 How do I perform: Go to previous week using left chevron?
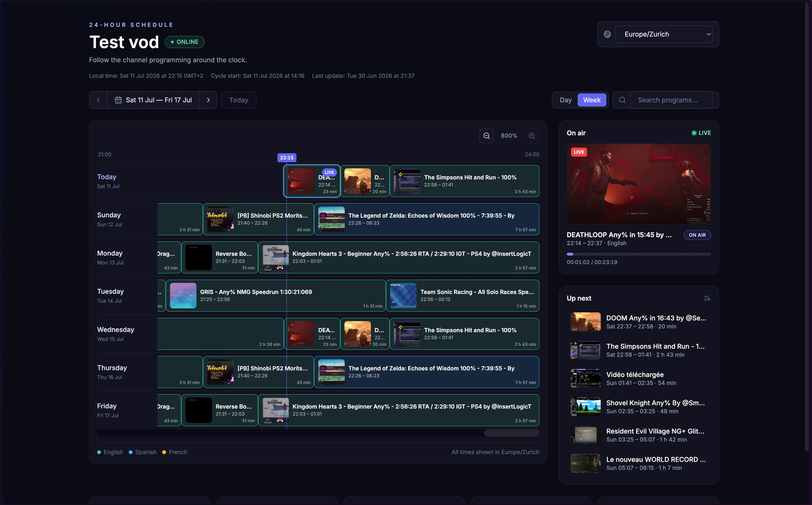(x=98, y=100)
